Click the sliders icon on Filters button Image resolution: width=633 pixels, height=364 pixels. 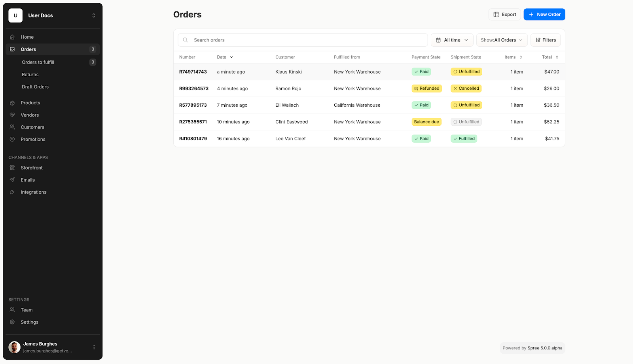[538, 40]
